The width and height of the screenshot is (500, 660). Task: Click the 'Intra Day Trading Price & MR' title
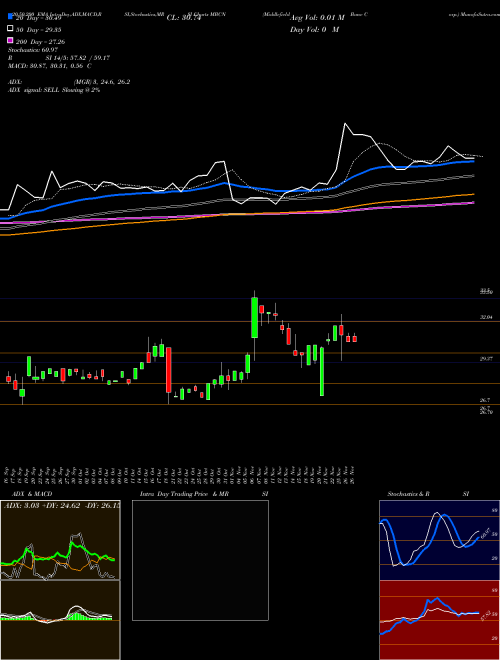click(184, 494)
